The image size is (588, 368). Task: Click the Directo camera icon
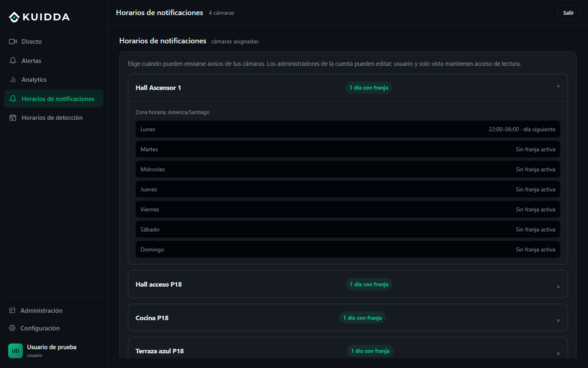click(x=13, y=41)
